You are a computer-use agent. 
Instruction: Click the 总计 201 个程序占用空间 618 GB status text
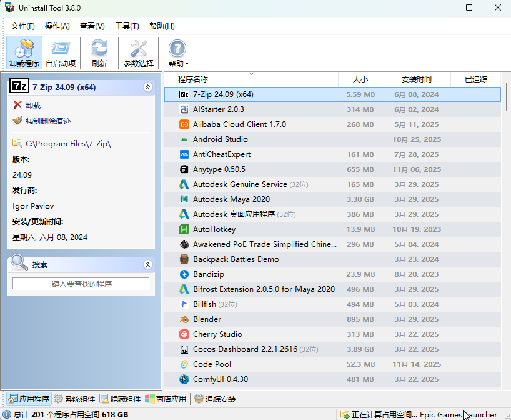coord(71,414)
